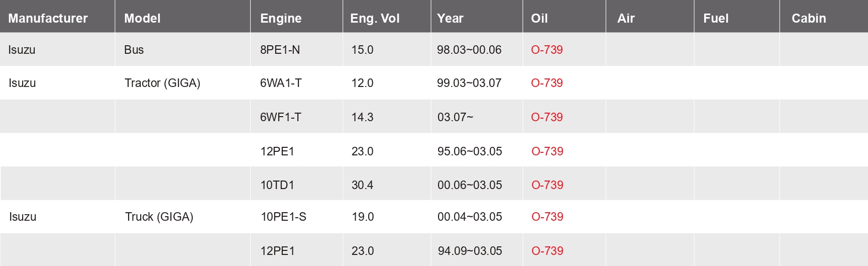Click the Model column header
The height and width of the screenshot is (266, 868).
[x=142, y=19]
